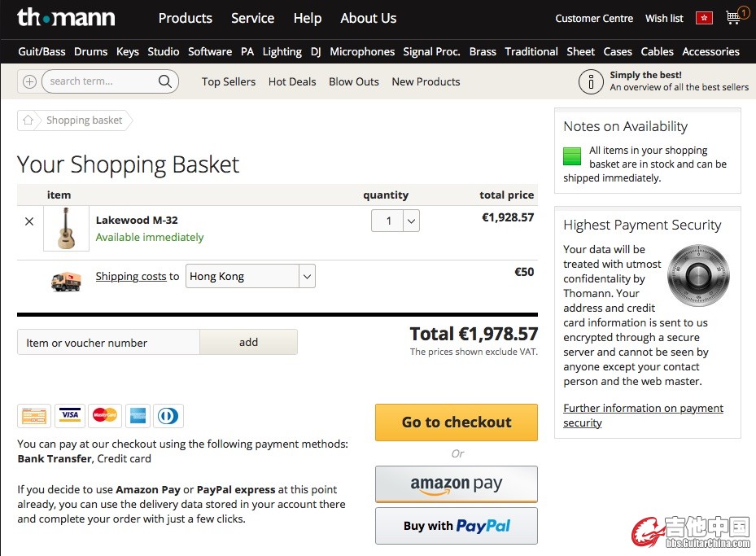
Task: Click the home breadcrumb icon
Action: click(28, 120)
